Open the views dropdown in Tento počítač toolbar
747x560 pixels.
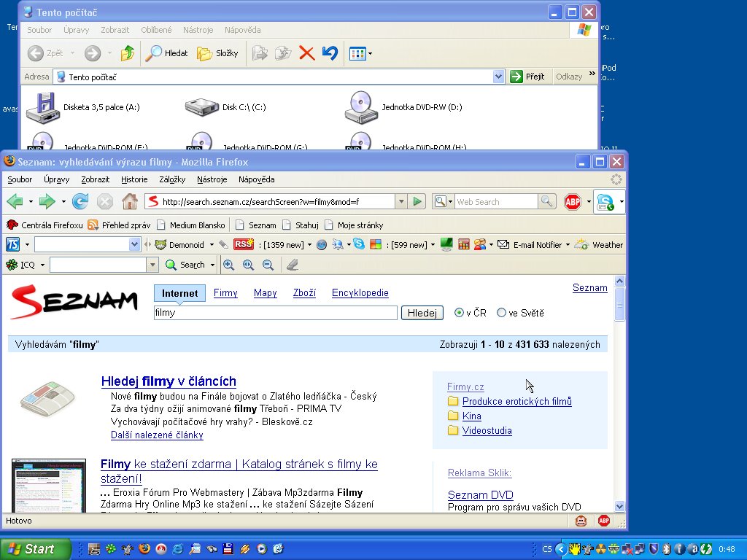click(x=370, y=53)
